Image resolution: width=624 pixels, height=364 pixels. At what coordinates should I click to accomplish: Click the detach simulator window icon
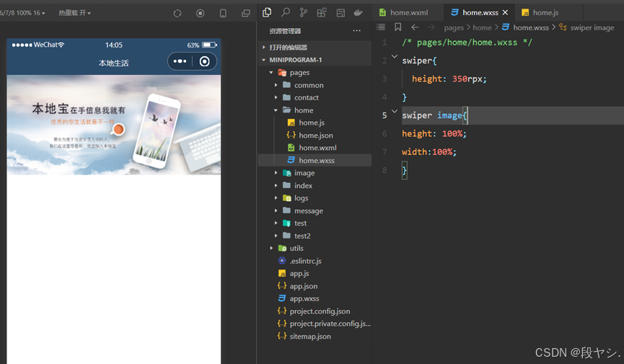246,13
